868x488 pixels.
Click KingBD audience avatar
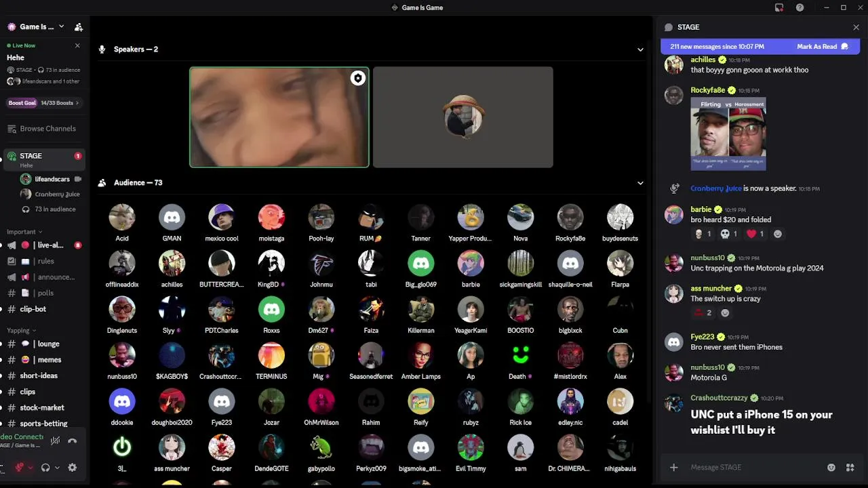coord(271,264)
